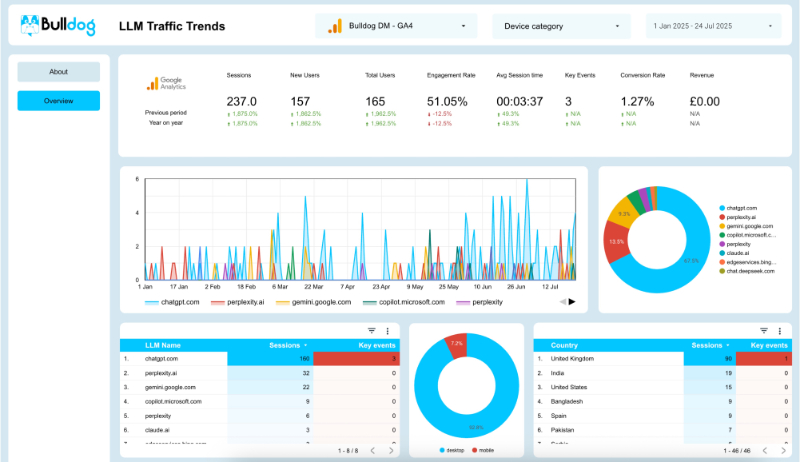
Task: Toggle perplexity.ai series in line chart legend
Action: click(238, 302)
